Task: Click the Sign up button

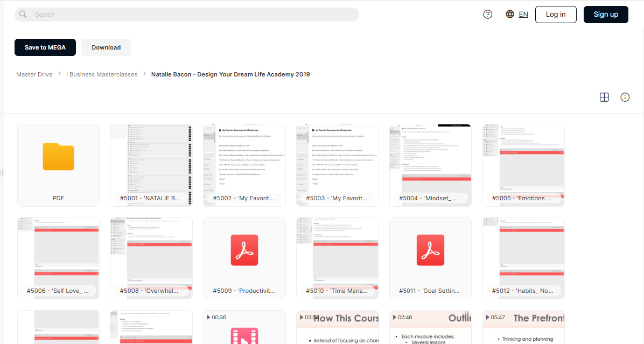Action: [606, 15]
